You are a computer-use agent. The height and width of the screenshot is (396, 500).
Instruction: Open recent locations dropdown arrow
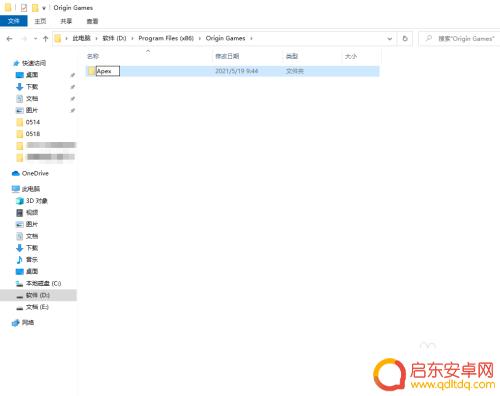[35, 39]
